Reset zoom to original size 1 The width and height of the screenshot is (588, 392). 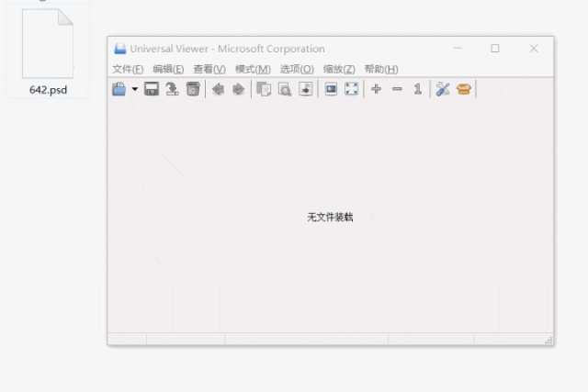[x=418, y=89]
